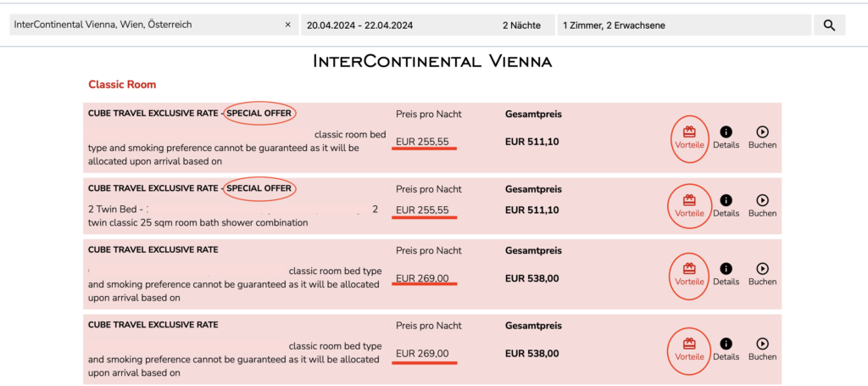Screen dimensions: 868x386
Task: Show Details info icon for last rate
Action: (726, 344)
